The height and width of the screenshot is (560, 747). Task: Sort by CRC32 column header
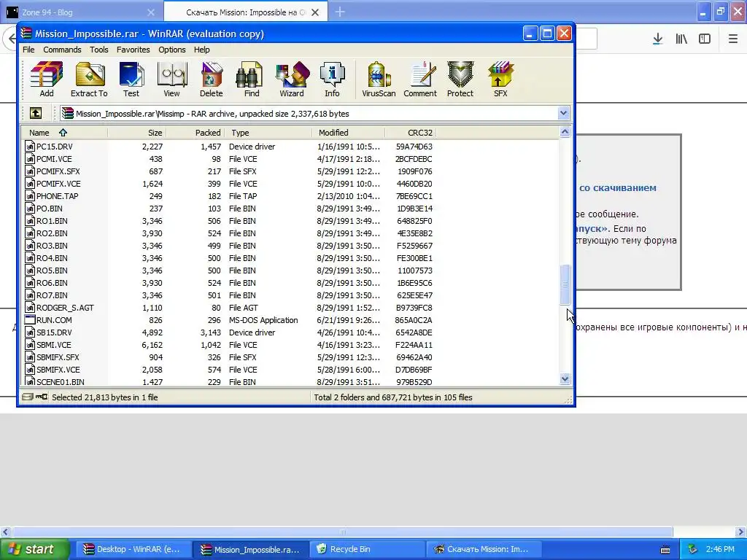411,133
